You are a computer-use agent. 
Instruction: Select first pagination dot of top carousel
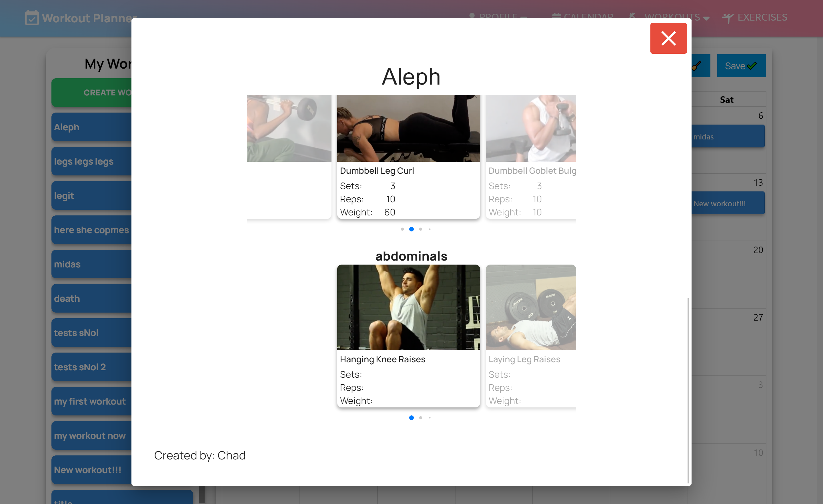(x=402, y=229)
